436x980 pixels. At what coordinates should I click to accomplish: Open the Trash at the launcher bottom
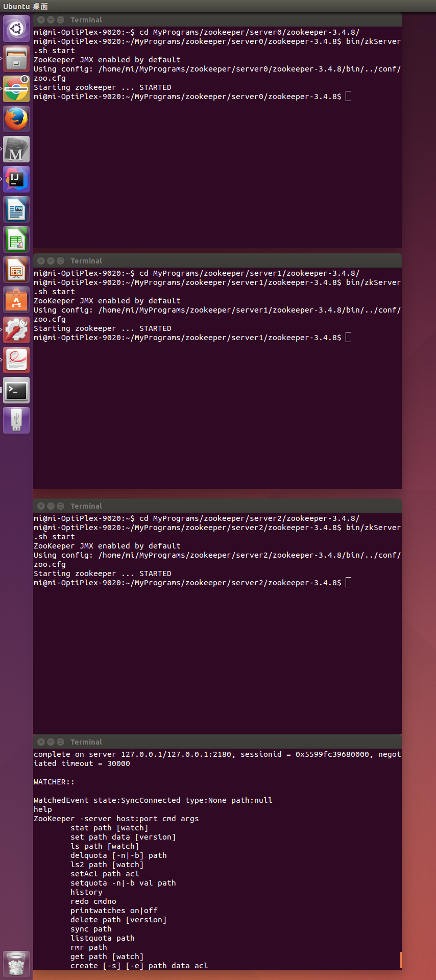click(x=16, y=964)
